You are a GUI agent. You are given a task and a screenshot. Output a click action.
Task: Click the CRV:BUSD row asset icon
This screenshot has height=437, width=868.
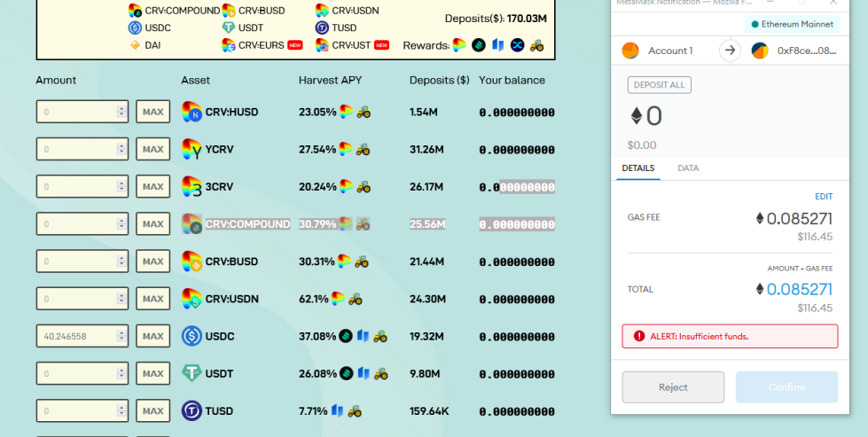pos(192,261)
